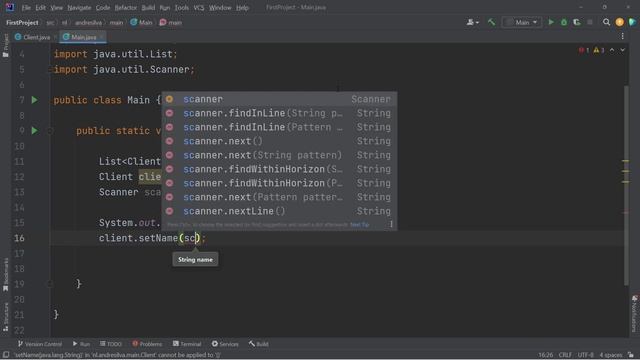The height and width of the screenshot is (360, 640).
Task: Select scanner.next(Pattern patter… completion
Action: 279,197
